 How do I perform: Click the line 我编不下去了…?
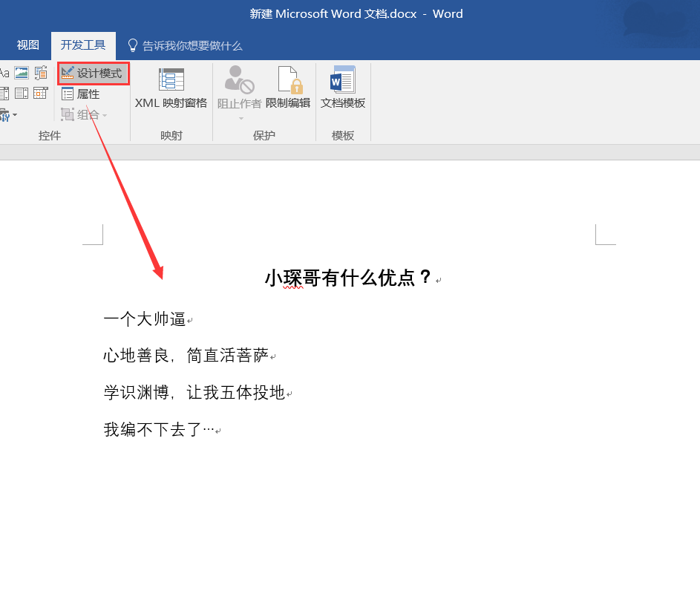pyautogui.click(x=160, y=430)
